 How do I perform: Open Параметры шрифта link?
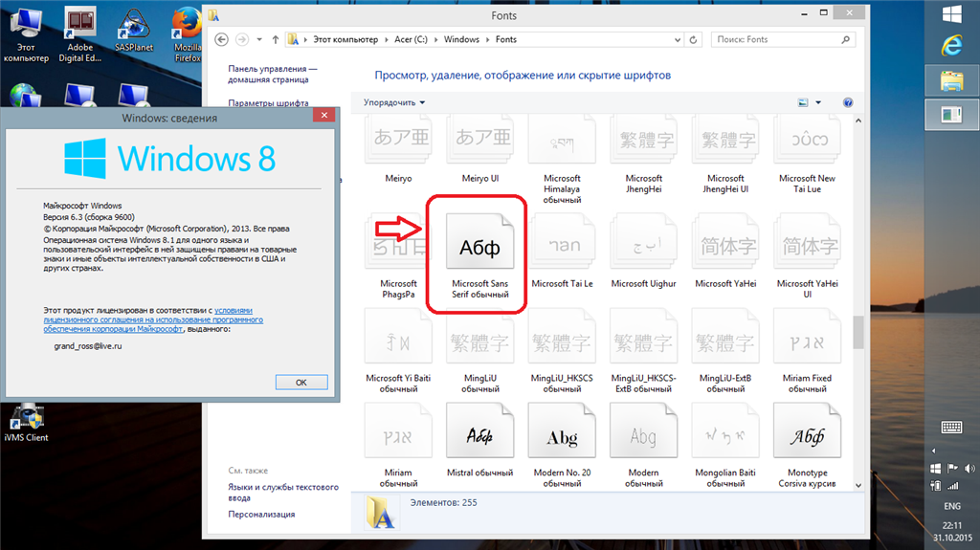pyautogui.click(x=268, y=102)
